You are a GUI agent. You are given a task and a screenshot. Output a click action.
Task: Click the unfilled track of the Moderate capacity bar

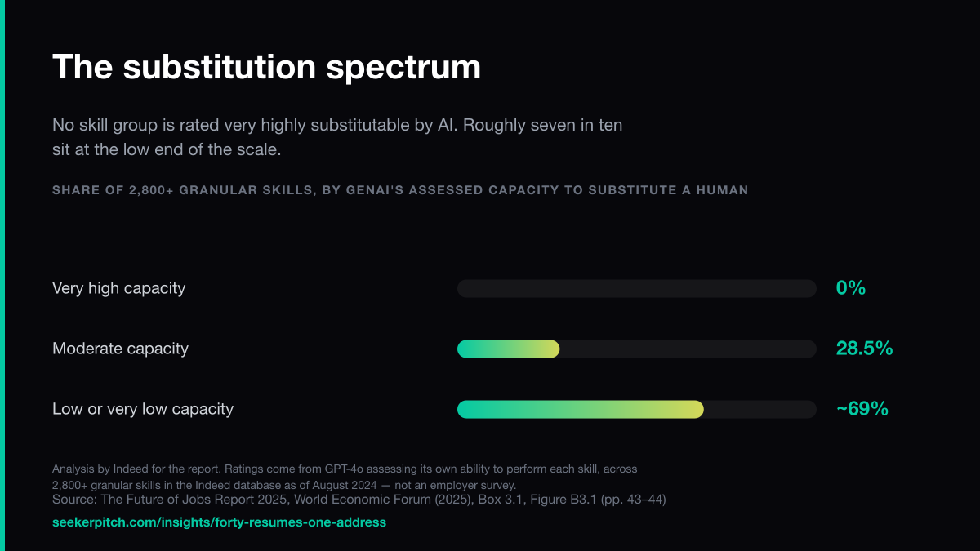[x=688, y=349]
